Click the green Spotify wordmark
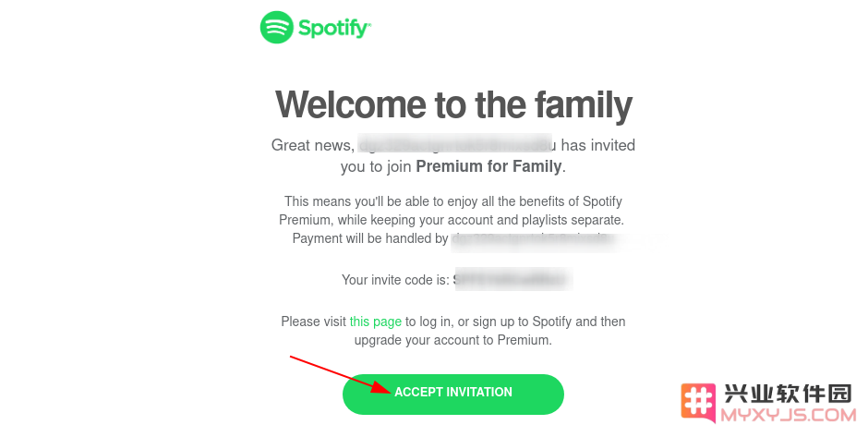 click(x=334, y=28)
